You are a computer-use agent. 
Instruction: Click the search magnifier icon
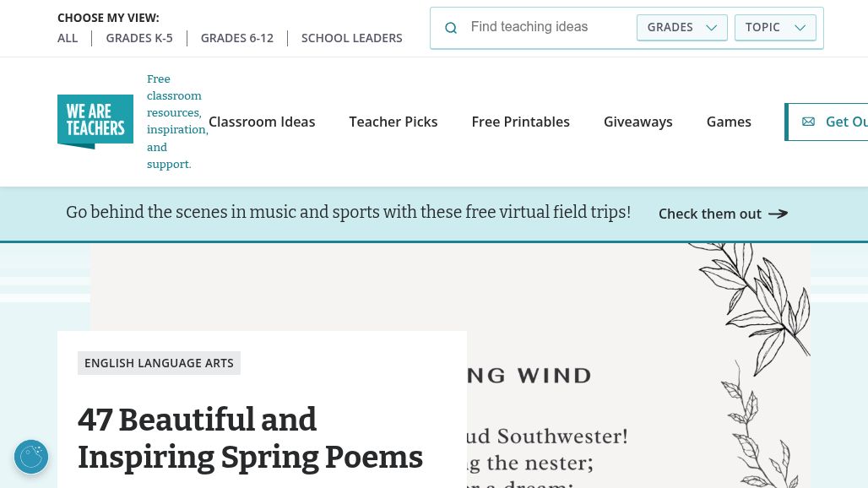[x=451, y=28]
